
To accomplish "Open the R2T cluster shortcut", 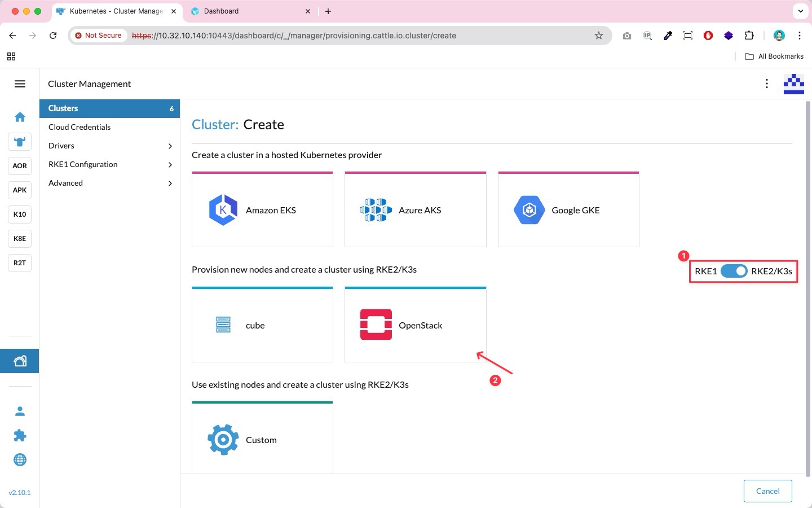I will tap(20, 263).
